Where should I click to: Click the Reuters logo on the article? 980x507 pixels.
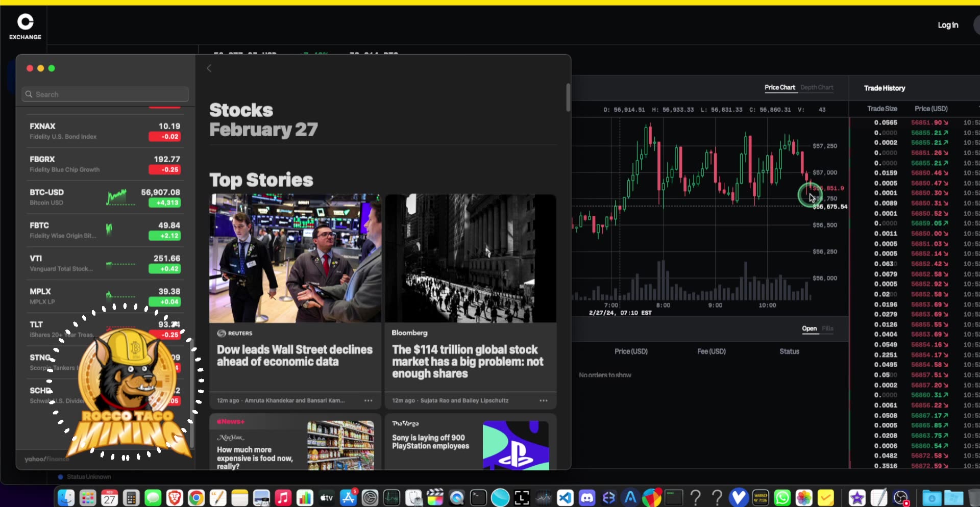223,333
